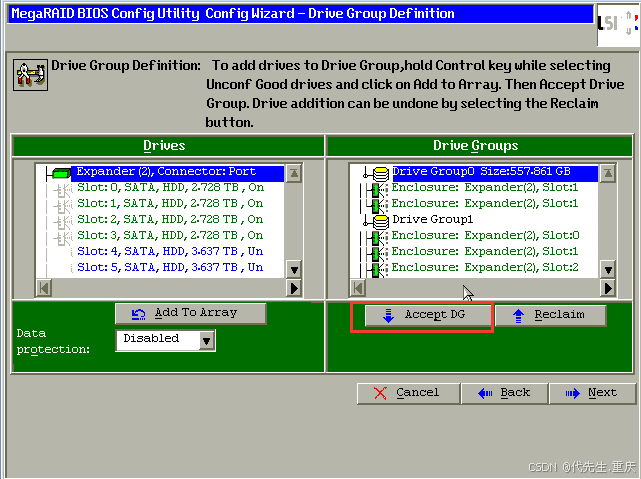
Task: Select Enclosure: Expander(2), Slot:0 under Drive Group1
Action: (x=485, y=235)
